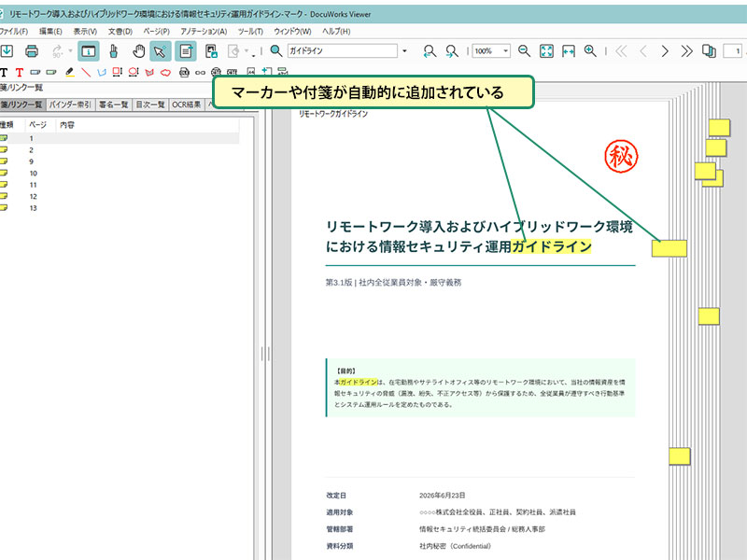
Task: Select the black text annotation tool
Action: [4, 73]
